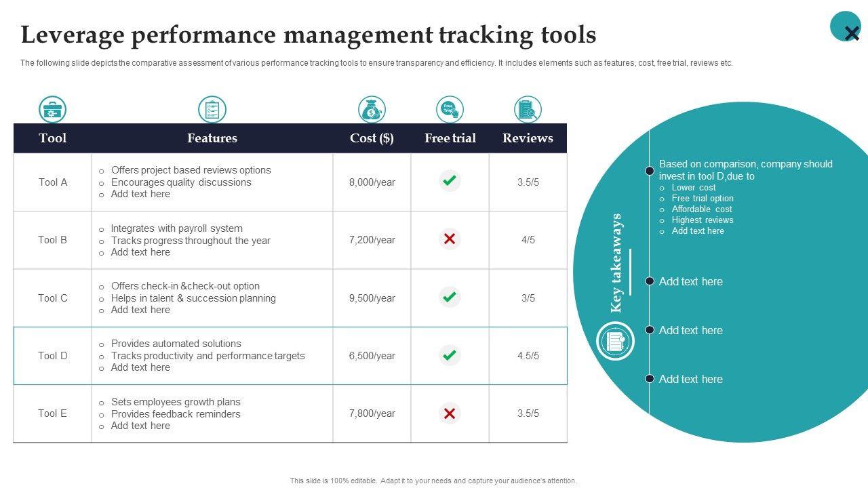
Task: Click the "Affordable cost" takeaway bullet
Action: click(702, 209)
